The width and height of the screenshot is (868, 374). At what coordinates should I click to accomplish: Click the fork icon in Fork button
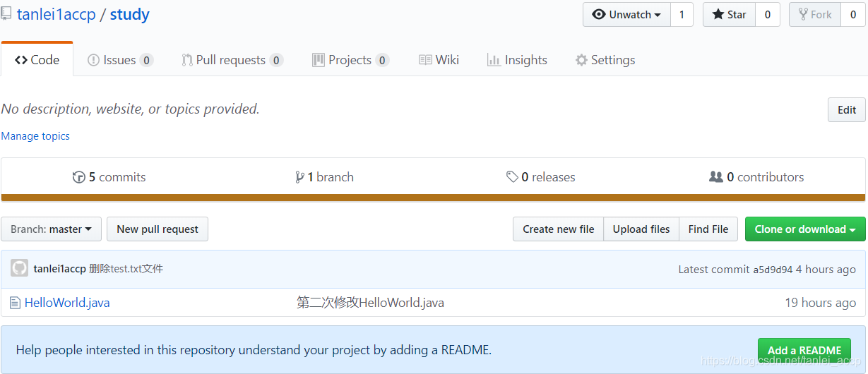(803, 14)
